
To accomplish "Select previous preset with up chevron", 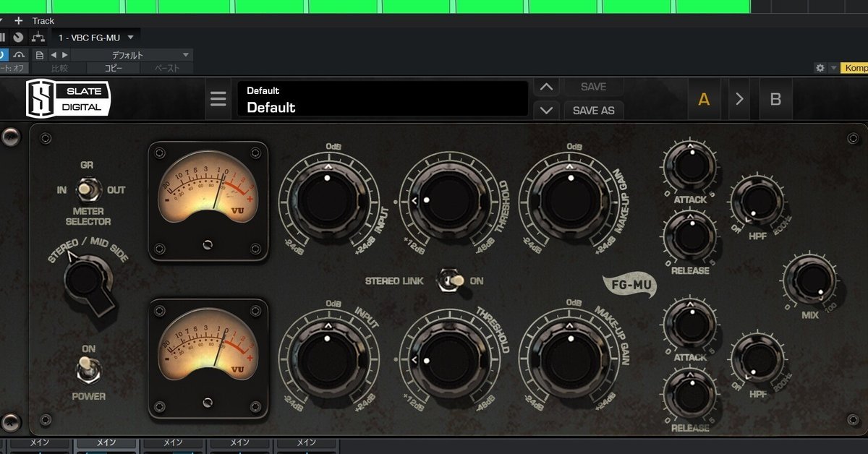I will tap(547, 87).
